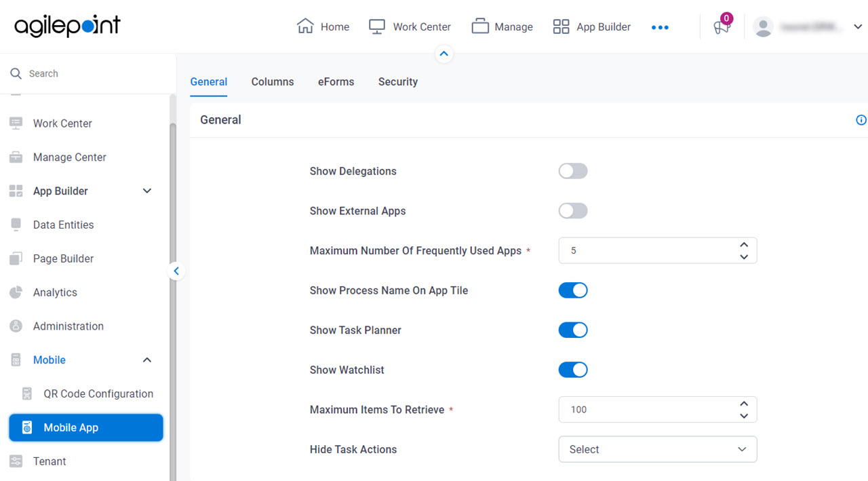Enable Show Delegations toggle

573,171
